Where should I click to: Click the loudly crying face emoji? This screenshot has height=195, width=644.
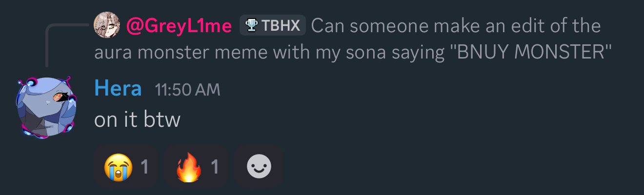click(118, 167)
